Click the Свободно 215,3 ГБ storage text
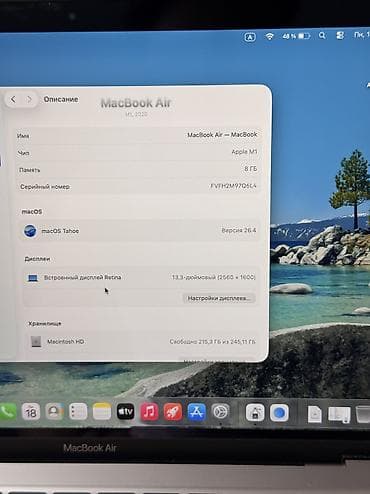 (212, 342)
